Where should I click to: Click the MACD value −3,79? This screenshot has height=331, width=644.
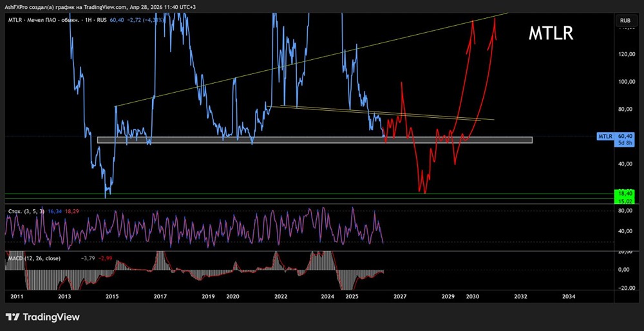pos(88,259)
